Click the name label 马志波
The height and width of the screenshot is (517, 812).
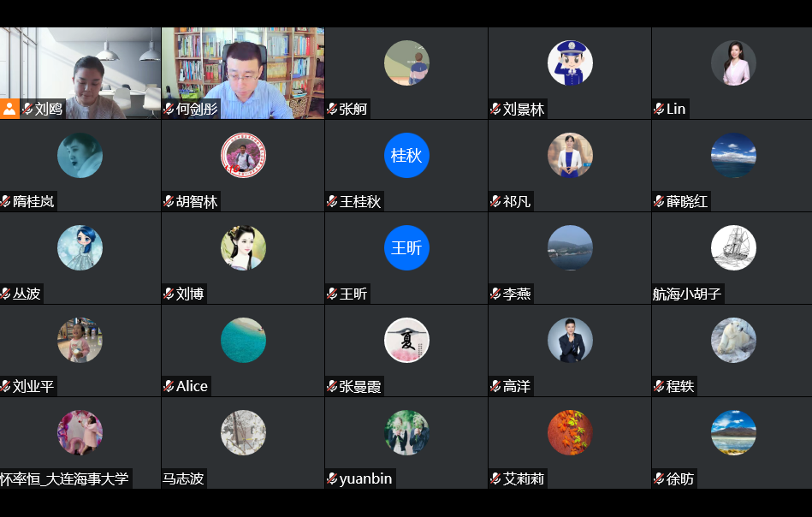pyautogui.click(x=183, y=478)
